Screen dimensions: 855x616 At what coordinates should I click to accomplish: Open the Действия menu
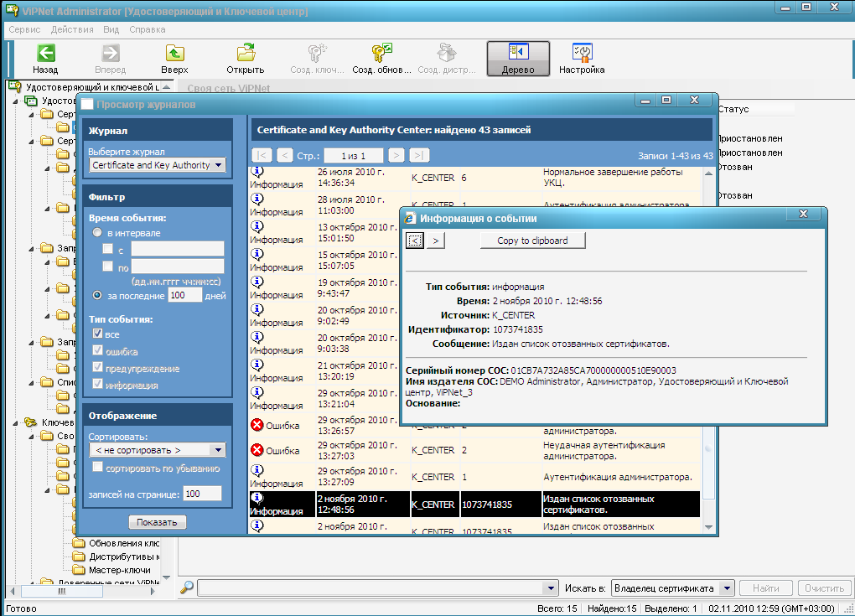(x=72, y=29)
